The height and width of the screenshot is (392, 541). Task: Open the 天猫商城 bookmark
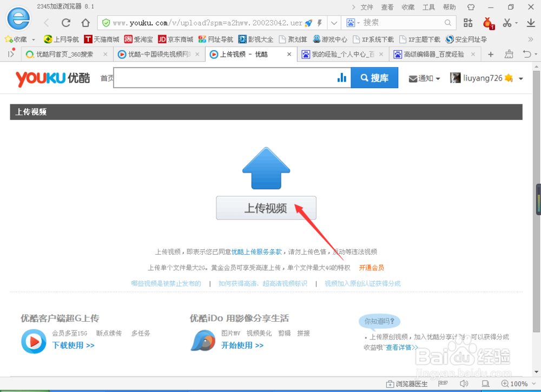tap(102, 39)
